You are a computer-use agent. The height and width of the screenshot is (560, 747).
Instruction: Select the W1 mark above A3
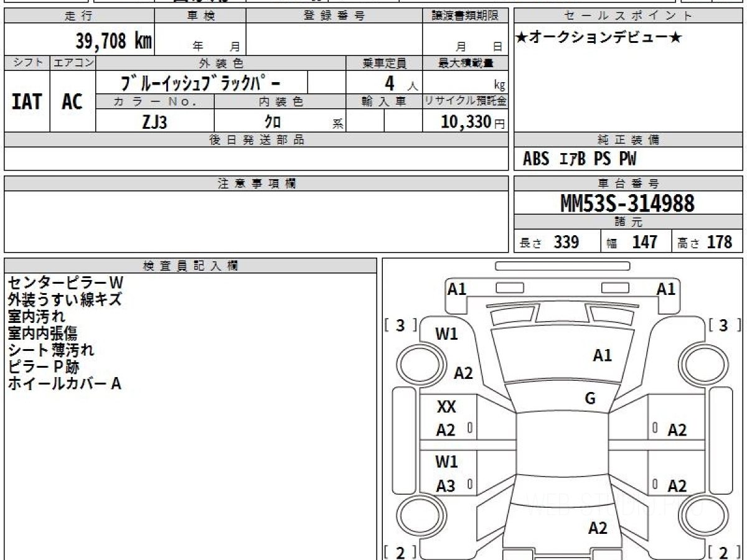click(446, 462)
